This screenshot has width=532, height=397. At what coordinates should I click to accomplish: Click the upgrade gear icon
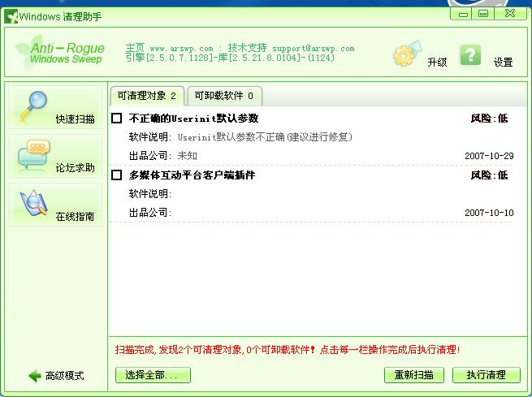click(405, 54)
